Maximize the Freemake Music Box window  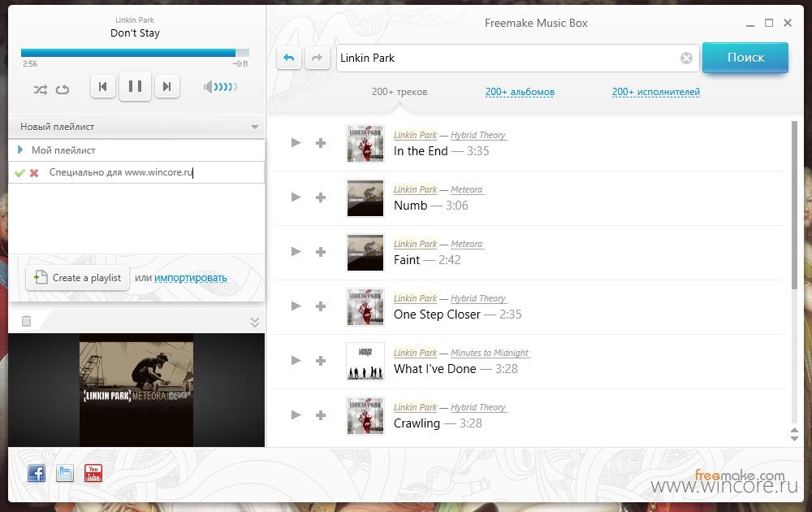769,23
